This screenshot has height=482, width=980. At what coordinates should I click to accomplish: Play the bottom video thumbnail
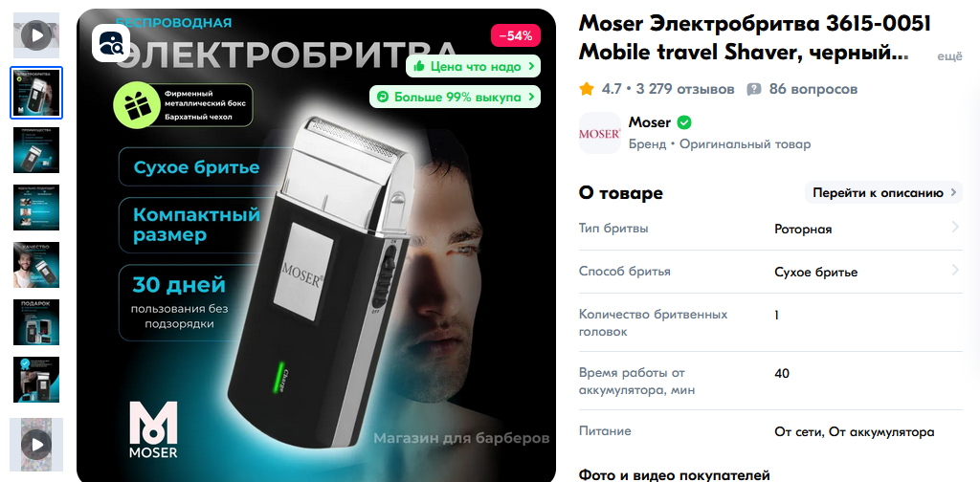point(37,445)
